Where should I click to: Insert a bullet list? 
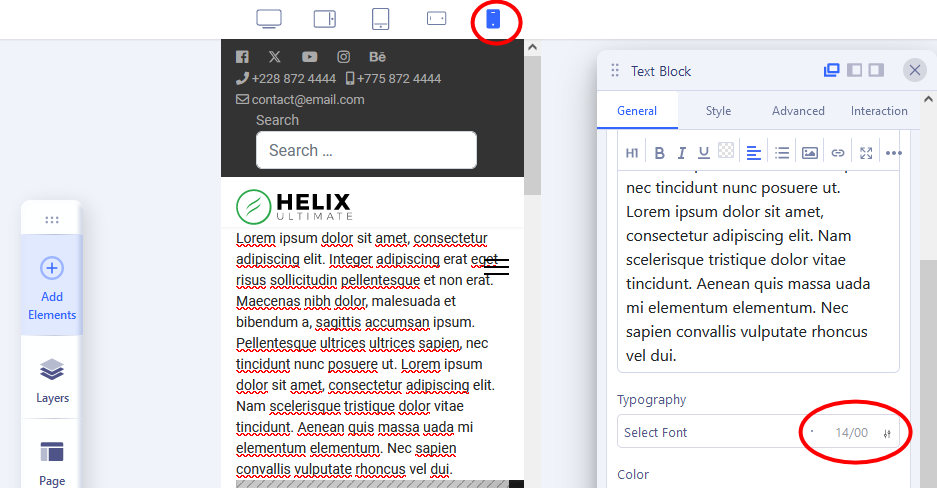click(782, 153)
